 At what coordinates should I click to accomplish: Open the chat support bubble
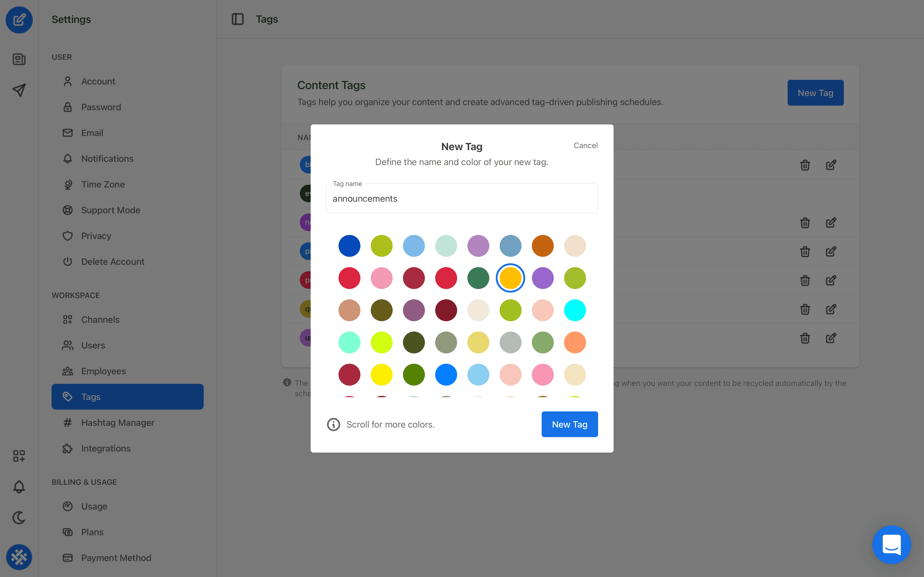point(891,545)
